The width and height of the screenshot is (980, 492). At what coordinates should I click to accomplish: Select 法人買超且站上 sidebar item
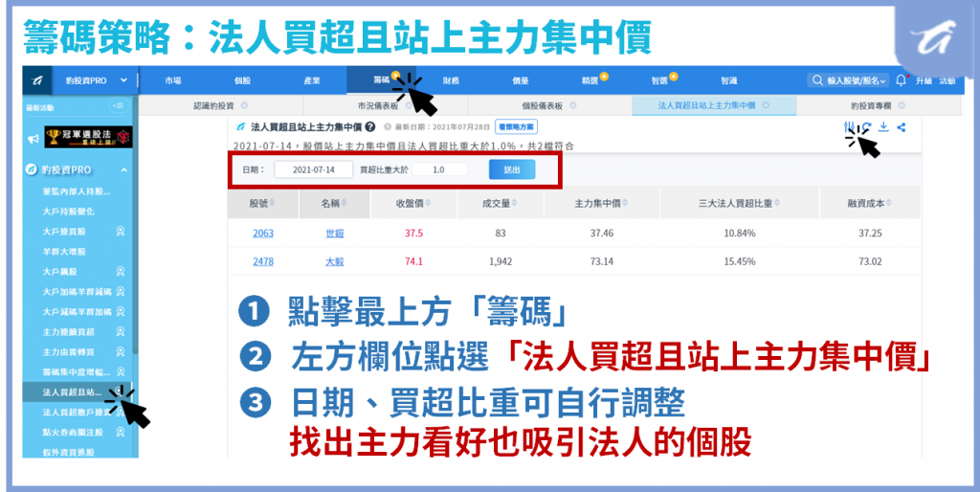(x=77, y=392)
